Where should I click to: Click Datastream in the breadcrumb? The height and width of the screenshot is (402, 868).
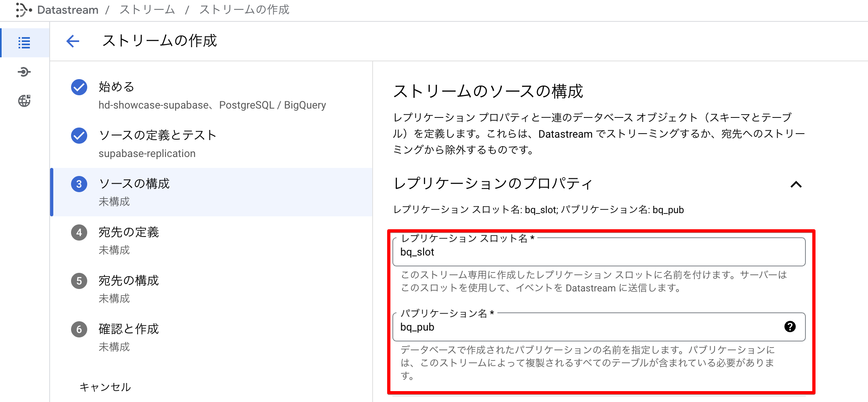pos(67,10)
